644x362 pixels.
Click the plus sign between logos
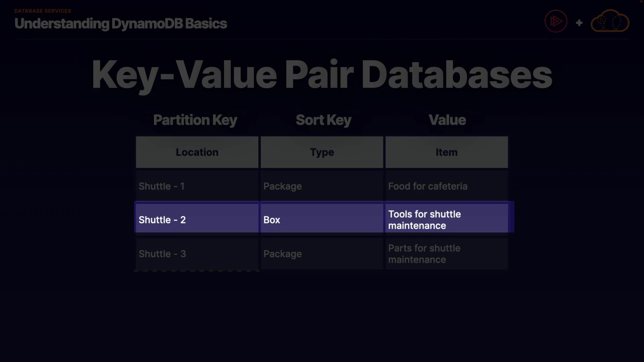coord(579,23)
